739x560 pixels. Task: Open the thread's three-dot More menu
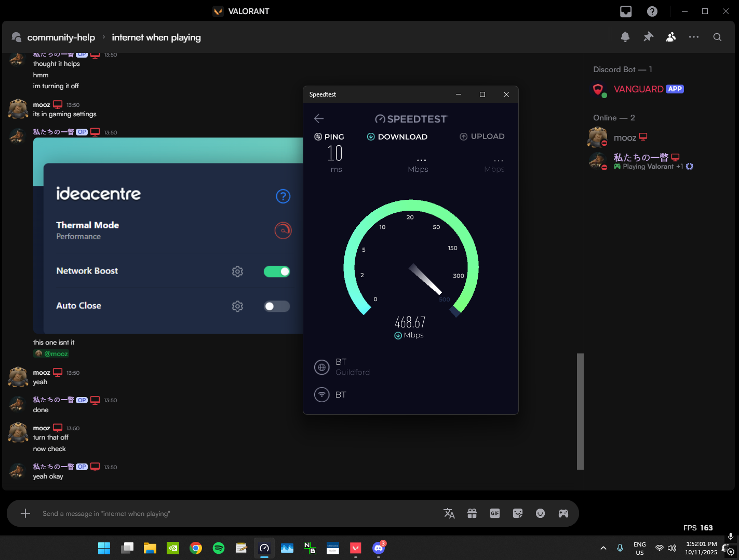[x=694, y=37]
